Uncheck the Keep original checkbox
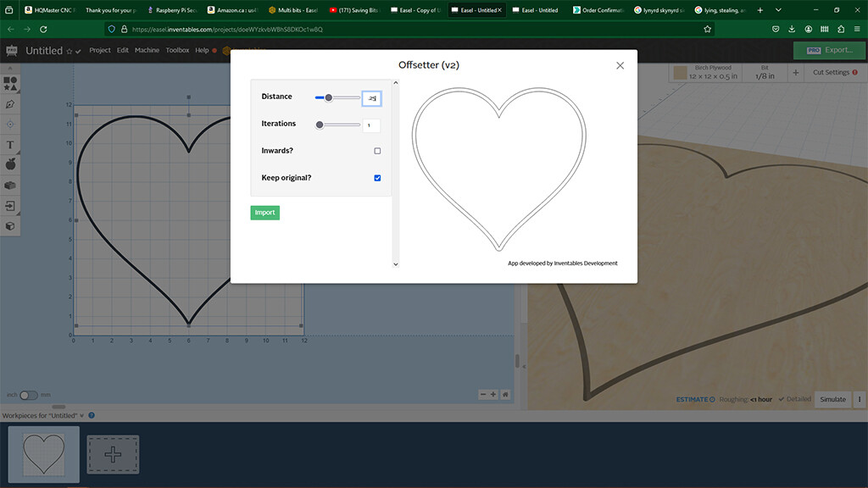 pyautogui.click(x=377, y=178)
